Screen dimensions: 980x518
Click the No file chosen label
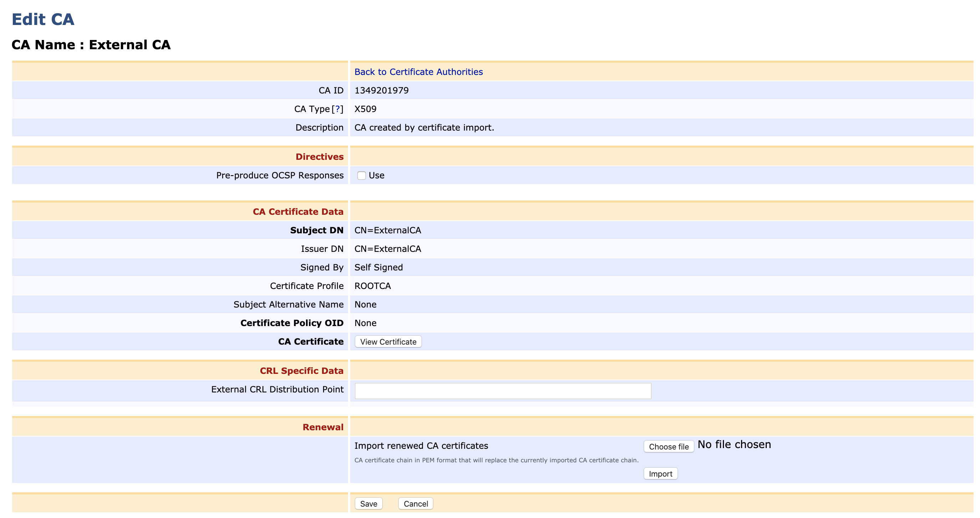point(734,444)
